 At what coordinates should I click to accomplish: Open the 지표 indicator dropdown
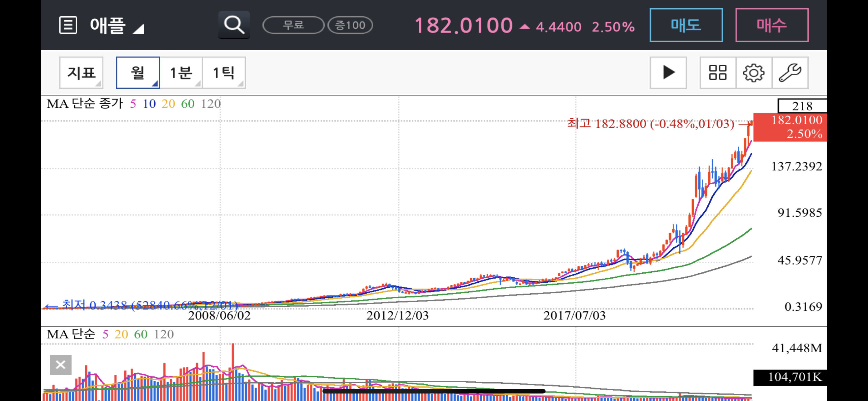point(81,73)
